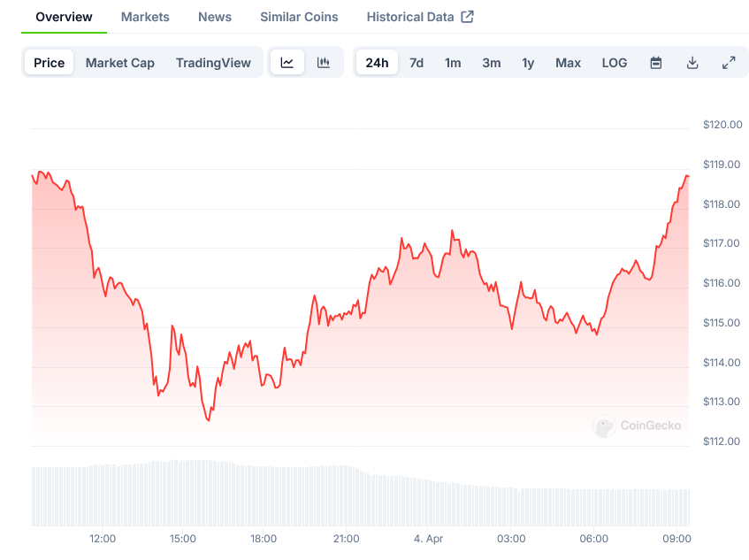This screenshot has height=560, width=749.
Task: Open the calendar date range picker
Action: tap(655, 62)
